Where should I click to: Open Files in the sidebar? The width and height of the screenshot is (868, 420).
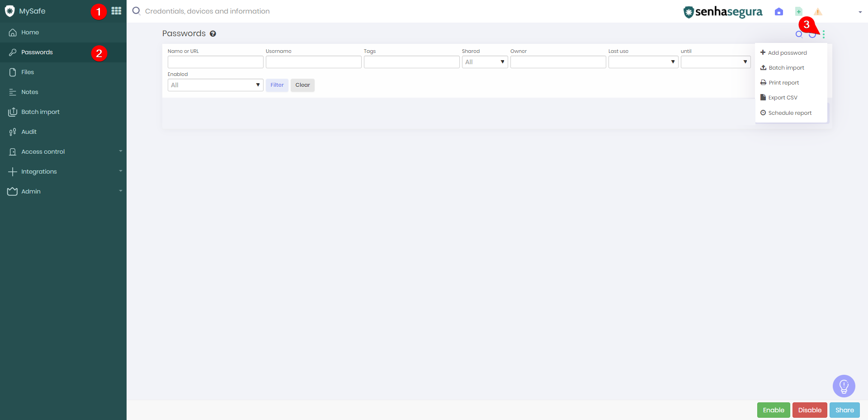click(63, 72)
